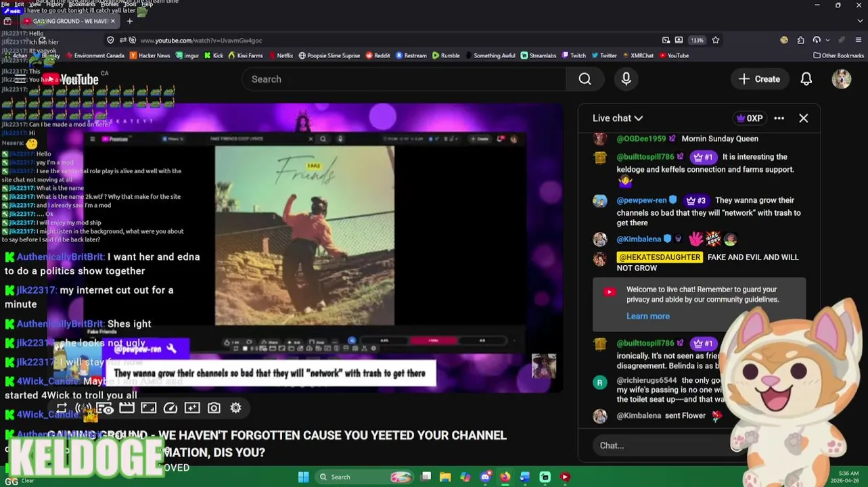This screenshot has height=487, width=868.
Task: Open the File menu
Action: (x=5, y=4)
